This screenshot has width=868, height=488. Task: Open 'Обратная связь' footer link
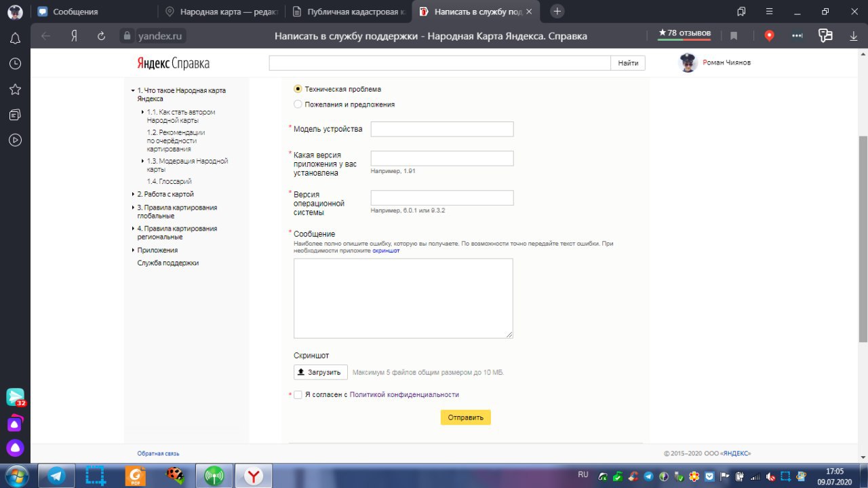pos(158,453)
